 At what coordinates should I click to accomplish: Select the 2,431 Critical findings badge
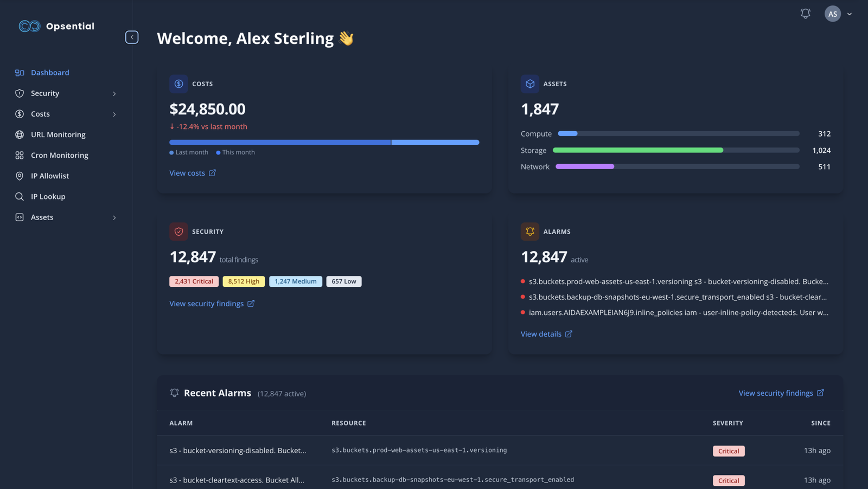click(194, 281)
